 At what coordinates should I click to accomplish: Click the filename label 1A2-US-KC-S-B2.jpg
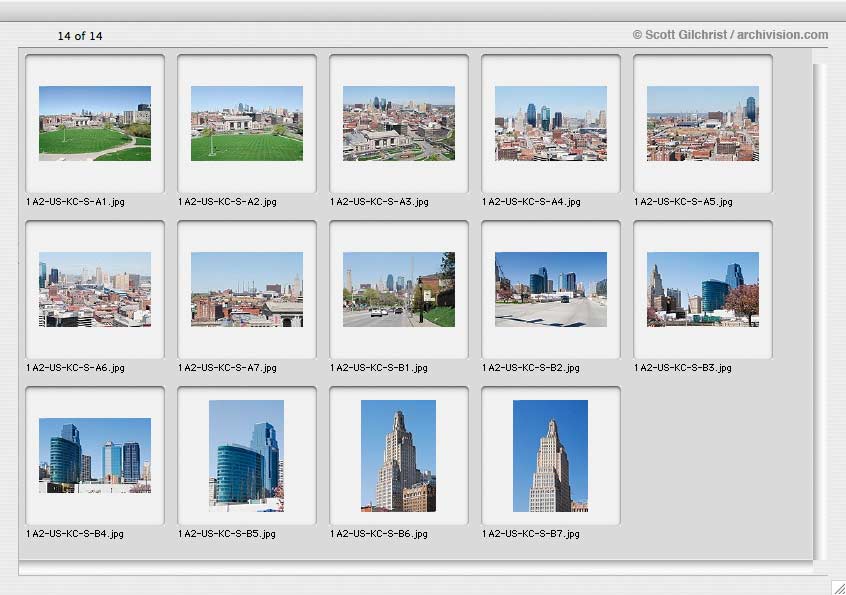pyautogui.click(x=531, y=368)
